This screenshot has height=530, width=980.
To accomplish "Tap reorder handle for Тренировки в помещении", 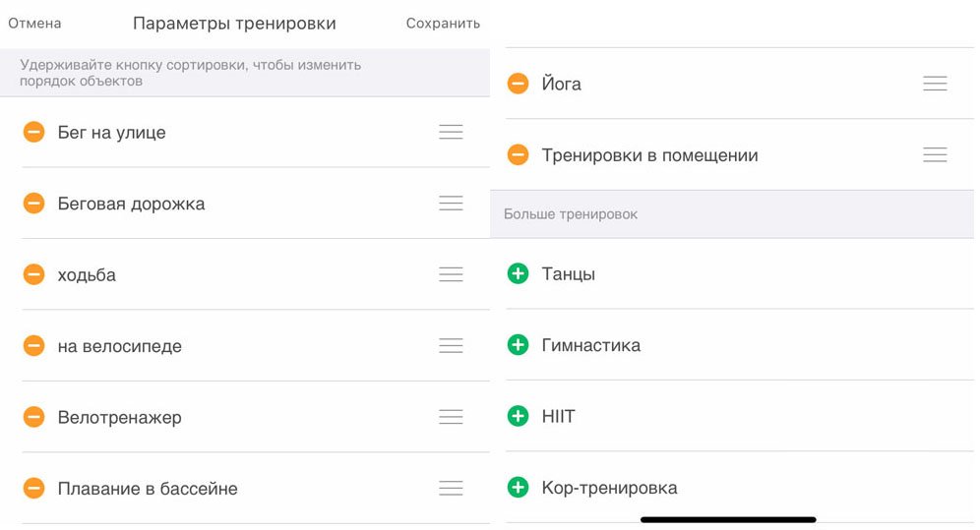I will click(x=935, y=154).
